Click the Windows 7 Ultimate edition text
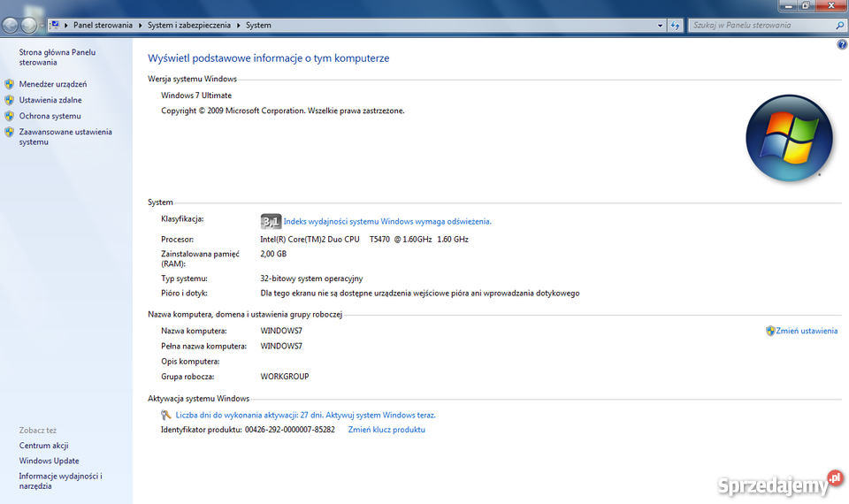The image size is (849, 504). 196,95
